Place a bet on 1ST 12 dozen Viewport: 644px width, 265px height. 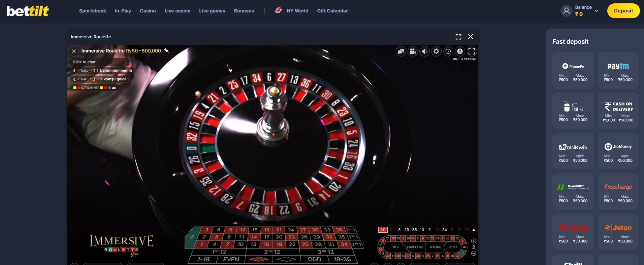[x=219, y=252]
